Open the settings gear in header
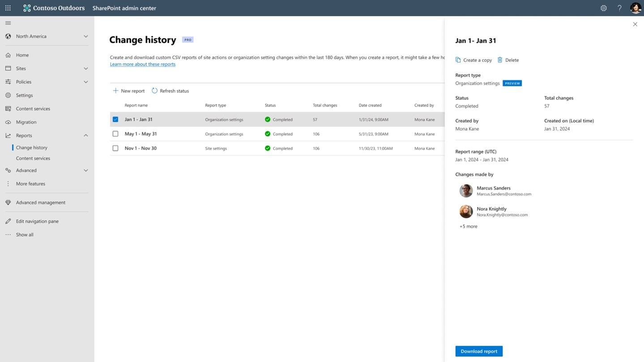The width and height of the screenshot is (644, 362). click(x=603, y=8)
